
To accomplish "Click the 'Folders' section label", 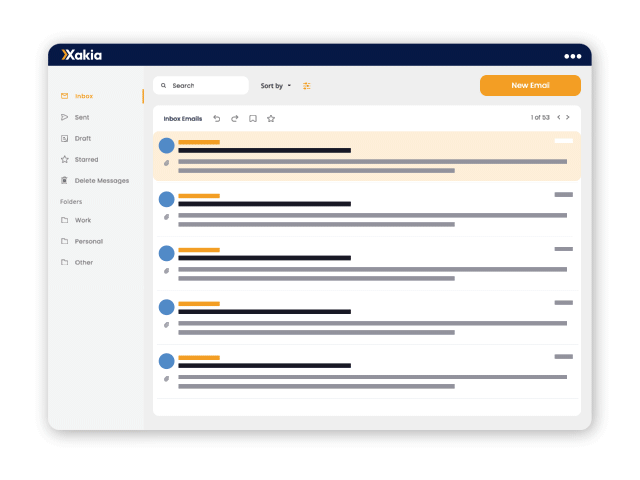I will click(x=71, y=202).
